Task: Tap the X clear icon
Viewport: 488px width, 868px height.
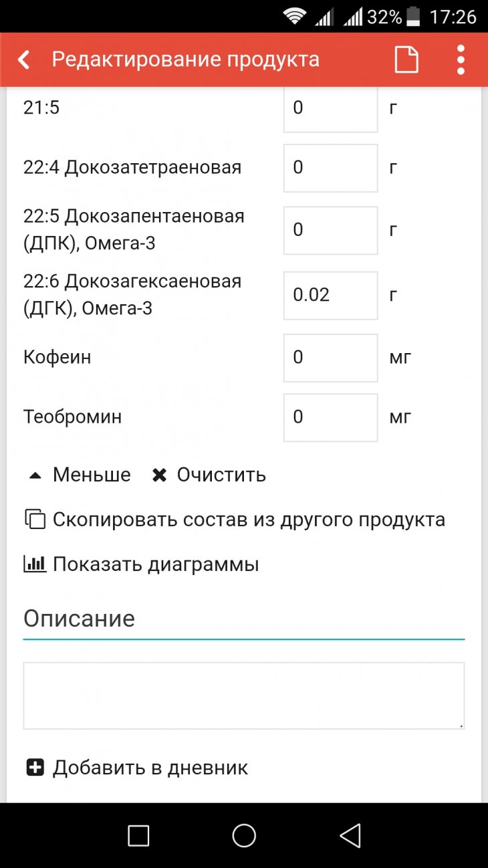Action: pyautogui.click(x=159, y=475)
